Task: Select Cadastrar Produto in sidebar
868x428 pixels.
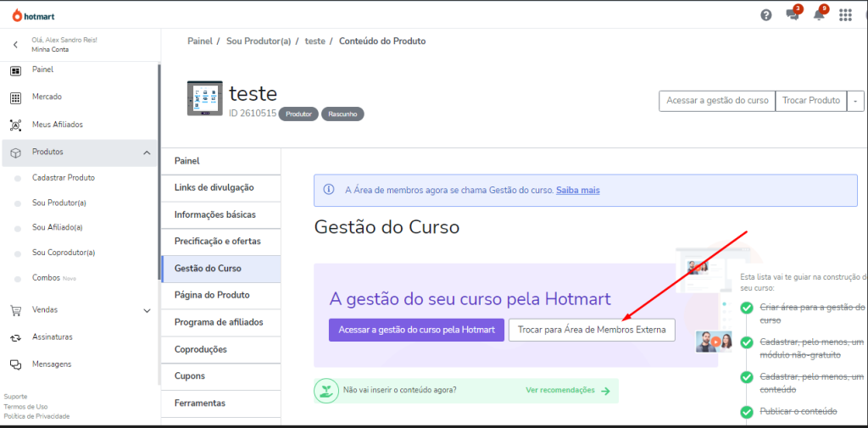Action: [64, 178]
